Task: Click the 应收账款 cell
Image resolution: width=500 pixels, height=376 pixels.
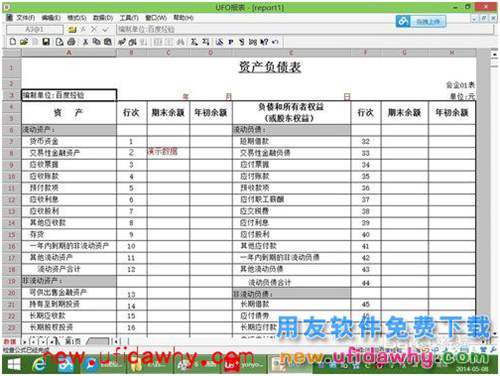Action: 69,176
